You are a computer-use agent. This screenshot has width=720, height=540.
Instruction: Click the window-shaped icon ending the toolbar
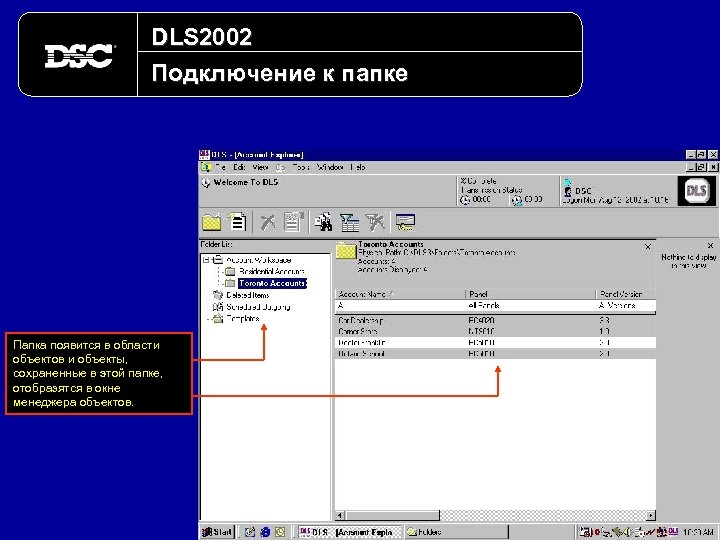pos(405,222)
